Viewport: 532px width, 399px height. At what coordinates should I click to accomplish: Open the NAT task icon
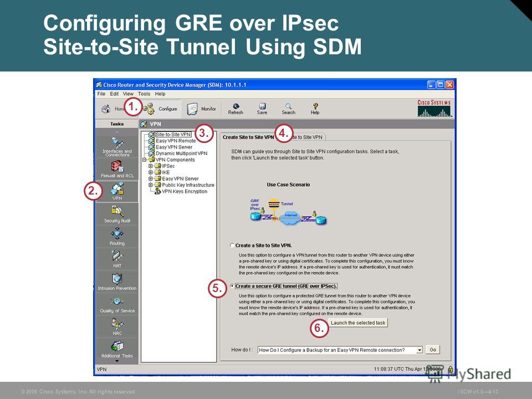click(117, 256)
